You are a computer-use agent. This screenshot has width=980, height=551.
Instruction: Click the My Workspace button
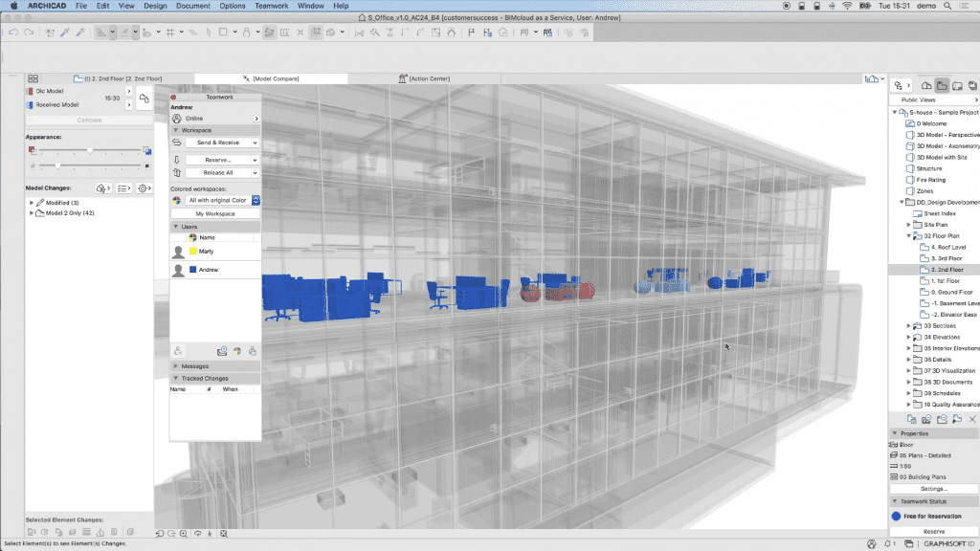pos(215,213)
